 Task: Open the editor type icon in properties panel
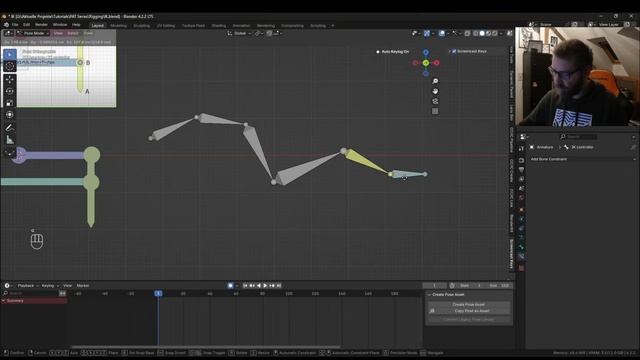tap(523, 137)
